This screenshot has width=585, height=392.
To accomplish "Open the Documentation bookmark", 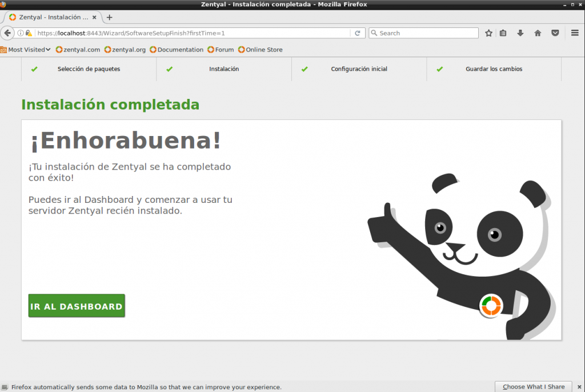I will click(177, 50).
